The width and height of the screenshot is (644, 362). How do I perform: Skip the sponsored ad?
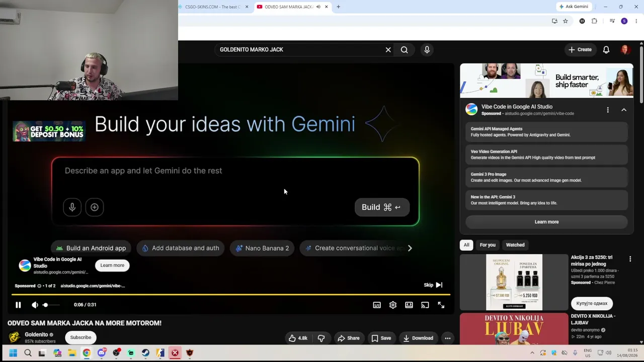433,285
